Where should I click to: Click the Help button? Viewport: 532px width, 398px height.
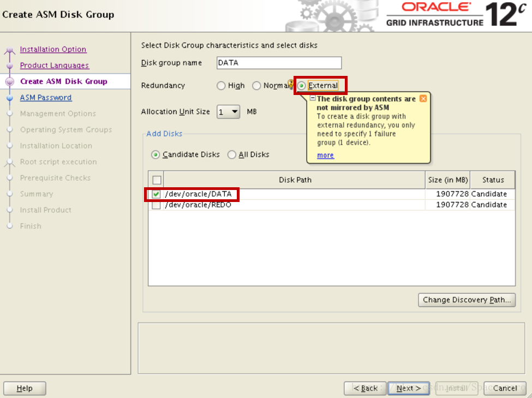pyautogui.click(x=25, y=388)
